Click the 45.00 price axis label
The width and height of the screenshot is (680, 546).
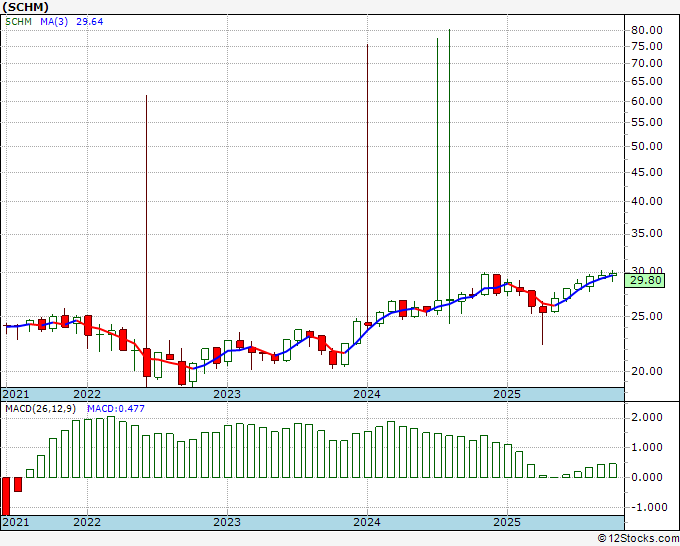[x=647, y=172]
